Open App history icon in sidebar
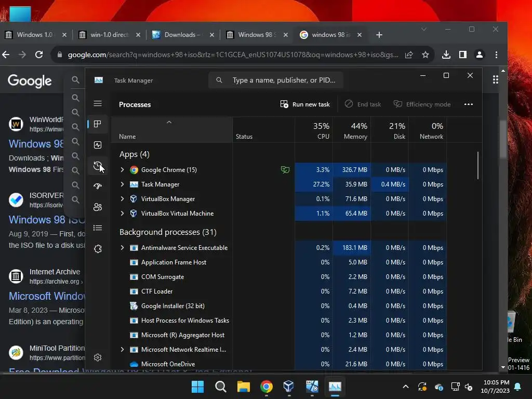This screenshot has width=532, height=399. tap(98, 166)
